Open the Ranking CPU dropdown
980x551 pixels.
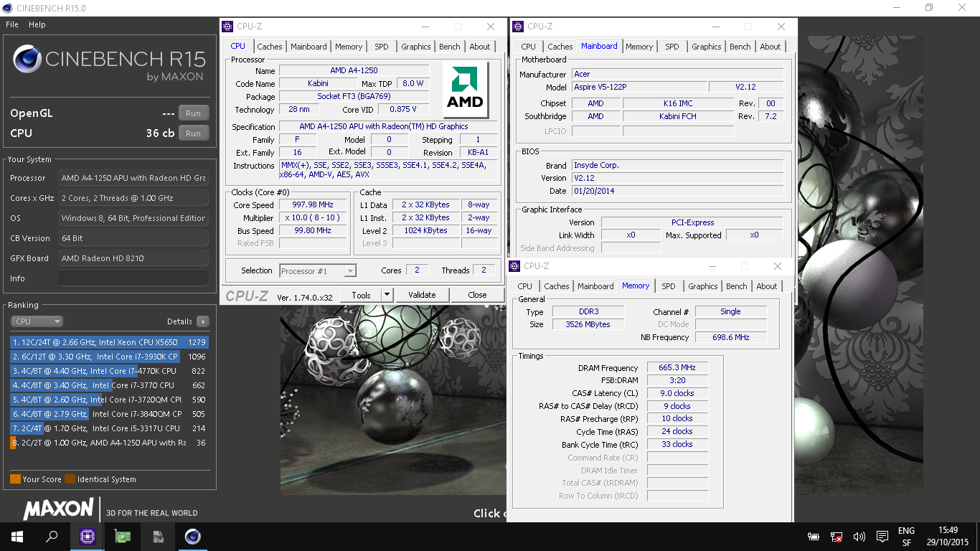(37, 321)
